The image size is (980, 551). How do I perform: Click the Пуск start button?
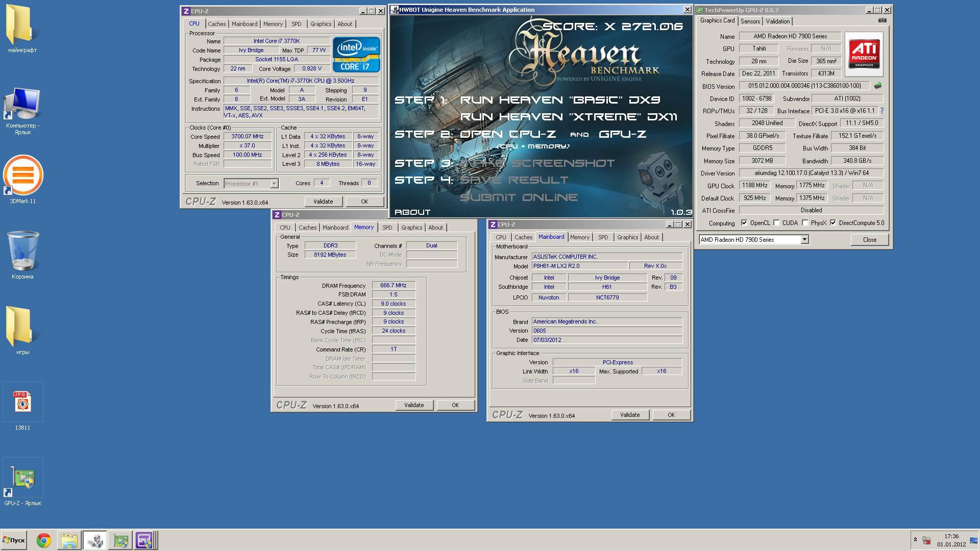[14, 540]
